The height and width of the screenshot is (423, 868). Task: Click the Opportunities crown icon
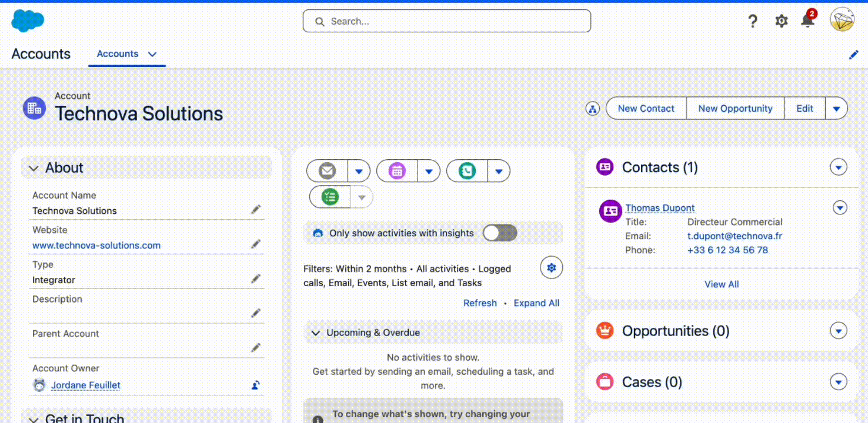click(x=605, y=331)
